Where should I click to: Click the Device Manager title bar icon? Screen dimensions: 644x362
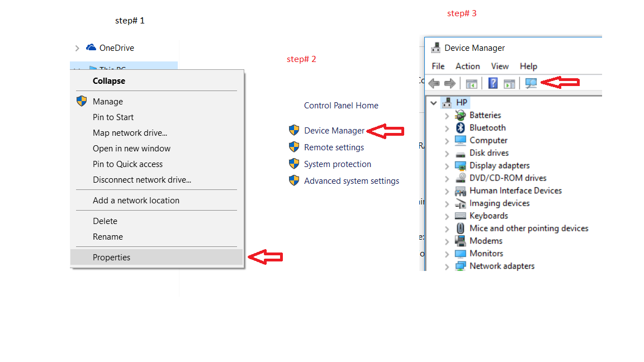(436, 48)
